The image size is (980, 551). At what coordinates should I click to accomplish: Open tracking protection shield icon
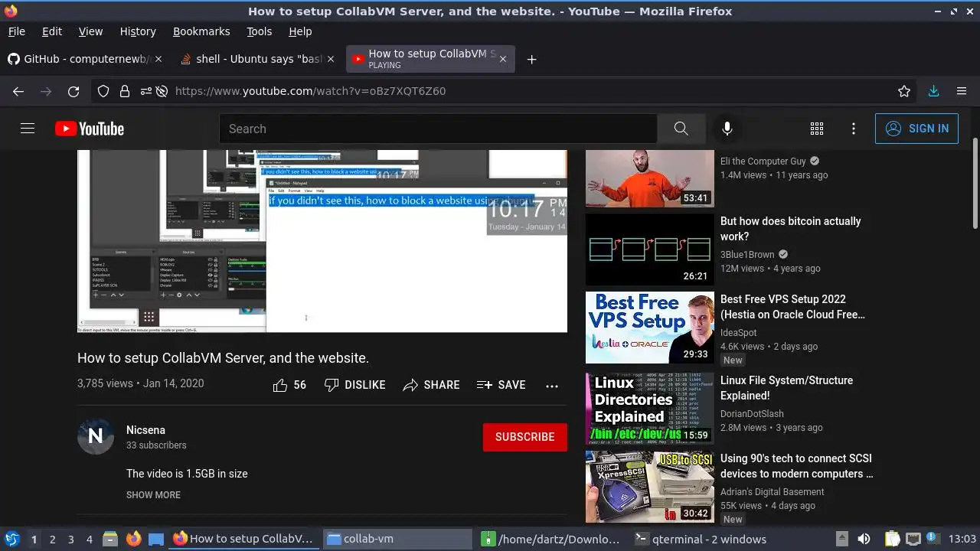pos(103,91)
